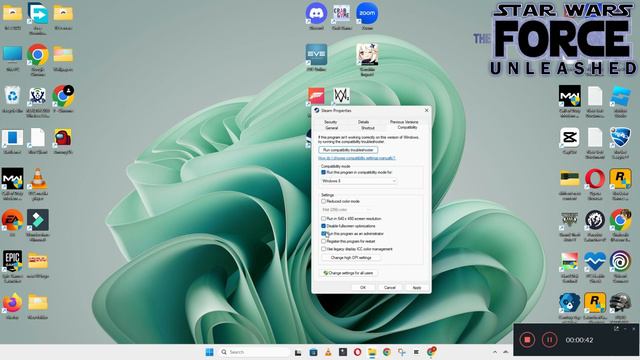Click the taskbar Search box
Image resolution: width=640 pixels, height=360 pixels.
(254, 352)
